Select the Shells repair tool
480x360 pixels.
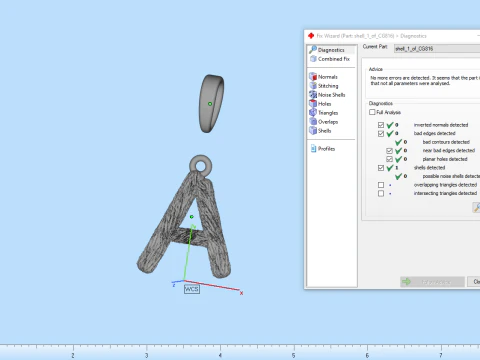pyautogui.click(x=320, y=131)
